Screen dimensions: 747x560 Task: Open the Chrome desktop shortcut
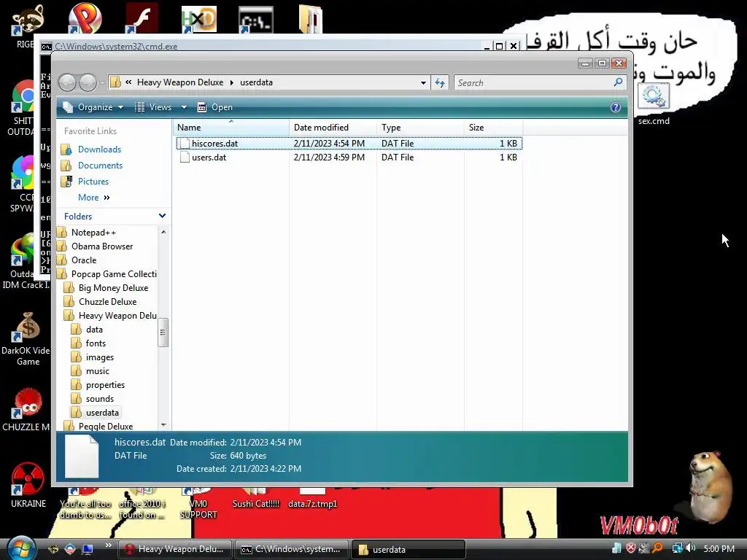[23, 97]
